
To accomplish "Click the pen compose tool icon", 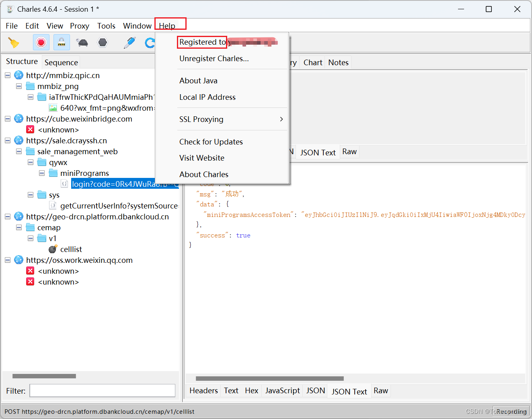I will click(129, 42).
